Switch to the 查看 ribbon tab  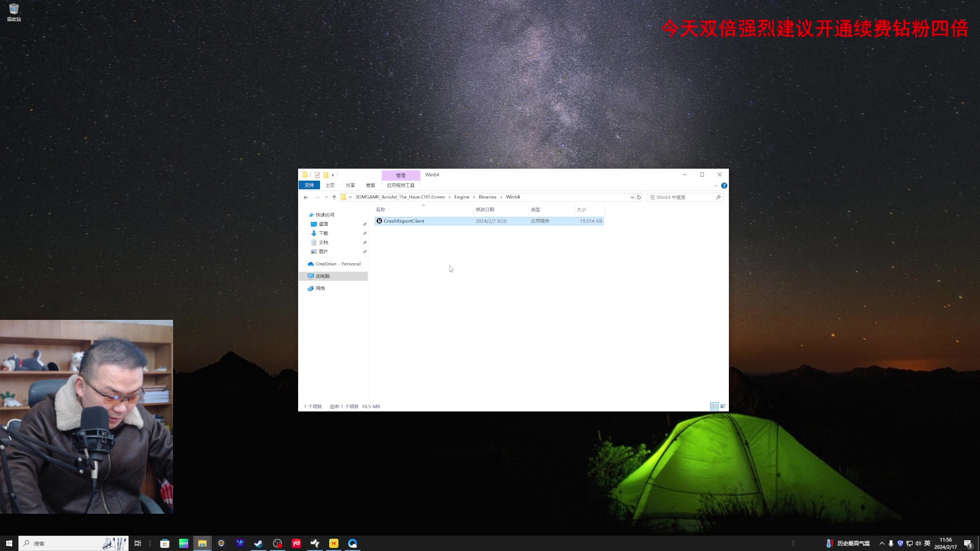pyautogui.click(x=371, y=185)
